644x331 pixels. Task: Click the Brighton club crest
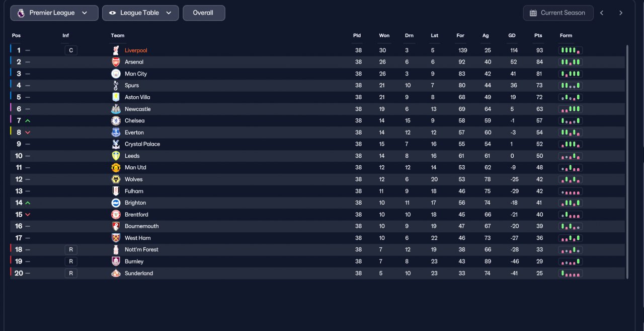pyautogui.click(x=116, y=203)
